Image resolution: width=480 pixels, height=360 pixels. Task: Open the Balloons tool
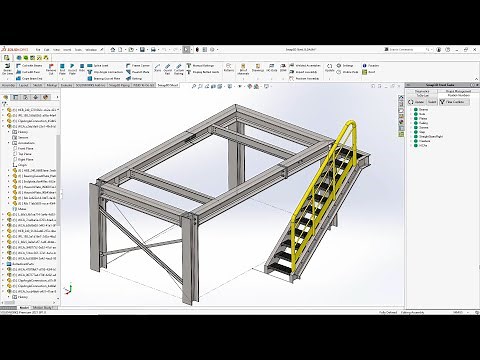pos(229,67)
